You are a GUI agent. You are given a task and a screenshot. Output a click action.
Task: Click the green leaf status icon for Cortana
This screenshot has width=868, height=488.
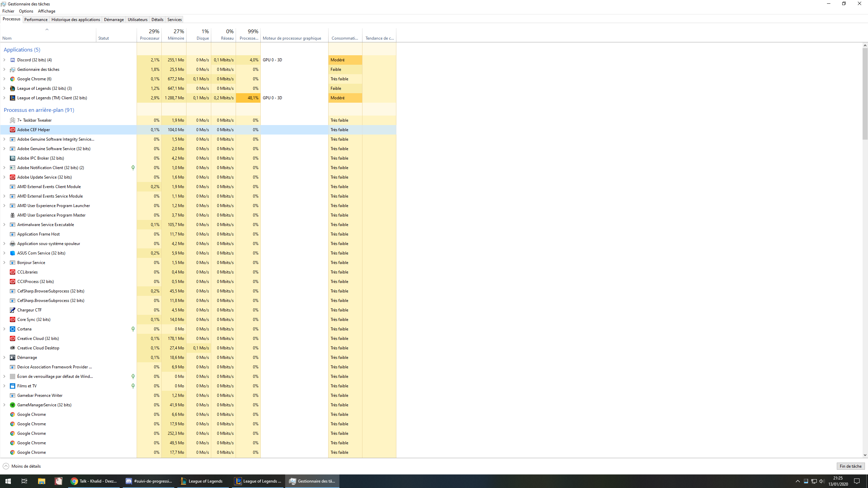(133, 329)
